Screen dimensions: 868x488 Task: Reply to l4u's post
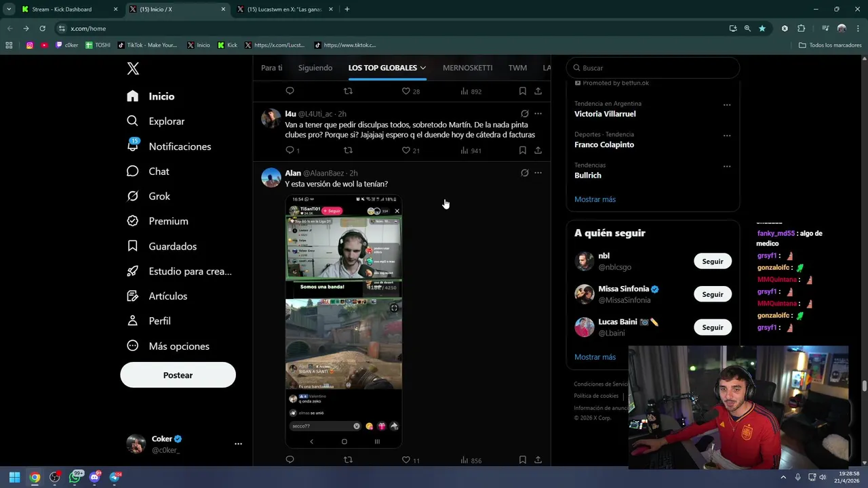pyautogui.click(x=290, y=150)
